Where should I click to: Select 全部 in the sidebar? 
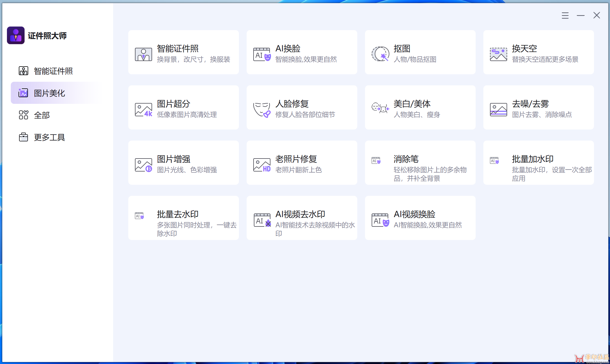click(x=41, y=115)
